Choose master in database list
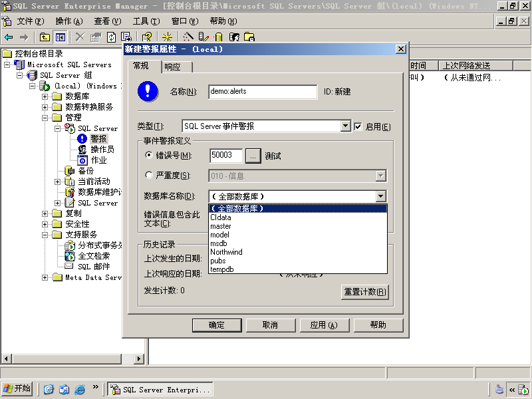 [x=298, y=226]
